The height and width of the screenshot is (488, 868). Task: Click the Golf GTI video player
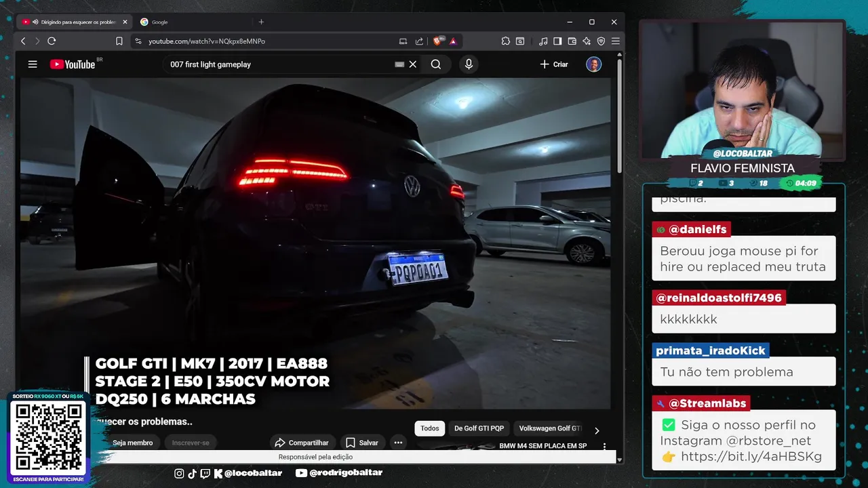coord(315,243)
